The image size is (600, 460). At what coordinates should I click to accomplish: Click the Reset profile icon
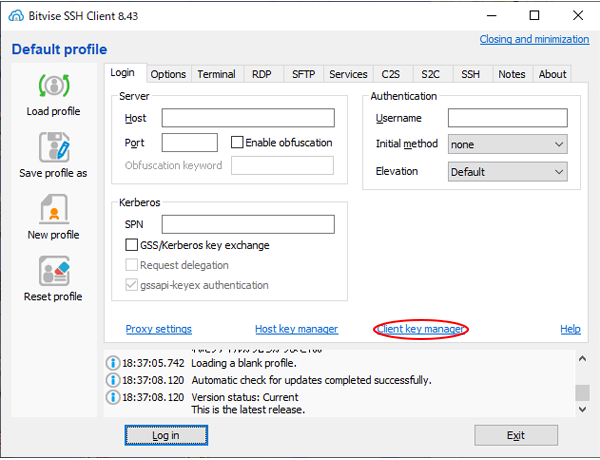(54, 271)
